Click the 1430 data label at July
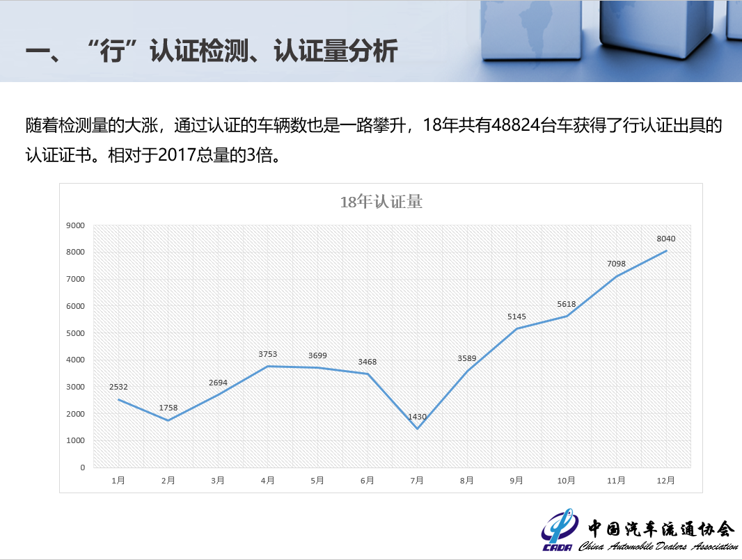This screenshot has height=560, width=742. (417, 417)
